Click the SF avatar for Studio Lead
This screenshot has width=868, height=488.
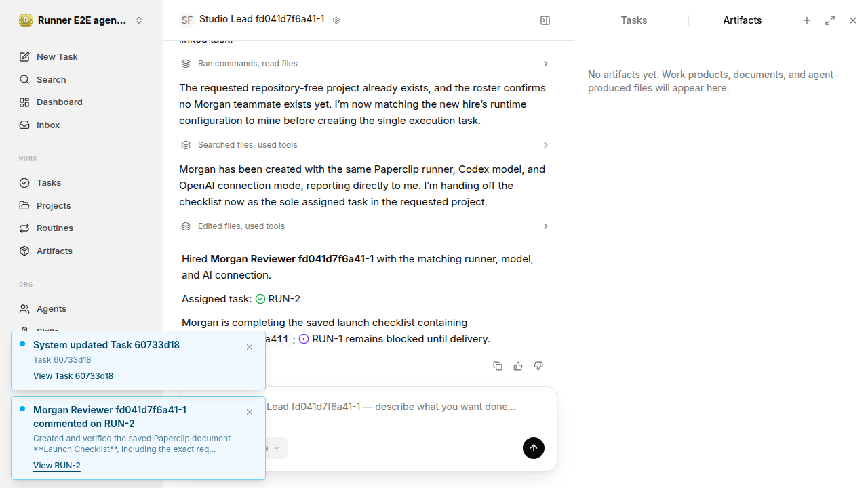pyautogui.click(x=186, y=20)
